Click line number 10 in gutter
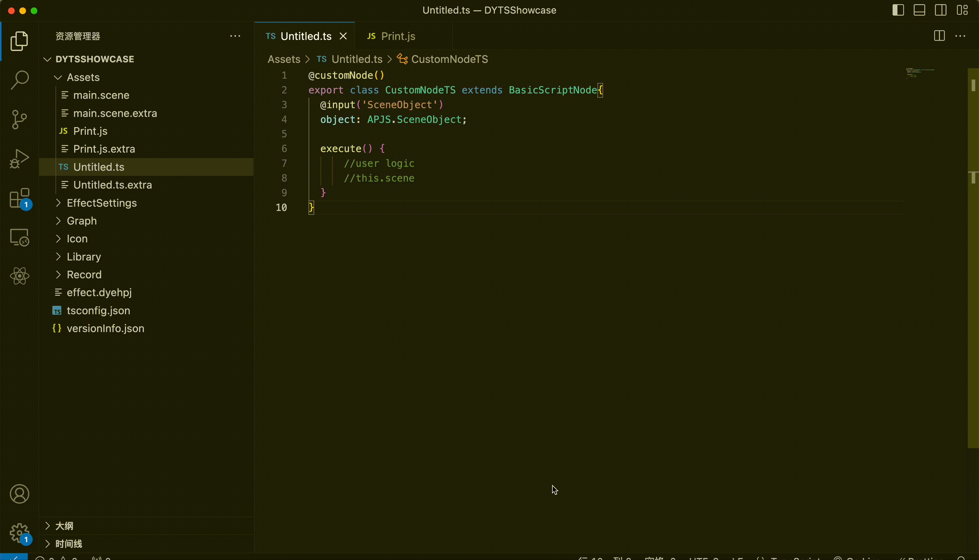 coord(281,207)
